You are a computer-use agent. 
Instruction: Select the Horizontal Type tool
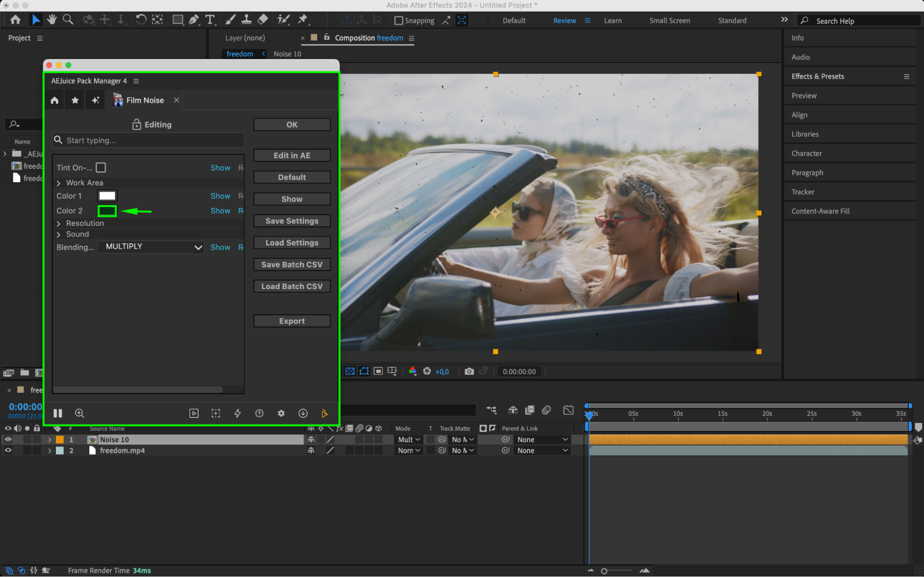[x=210, y=19]
